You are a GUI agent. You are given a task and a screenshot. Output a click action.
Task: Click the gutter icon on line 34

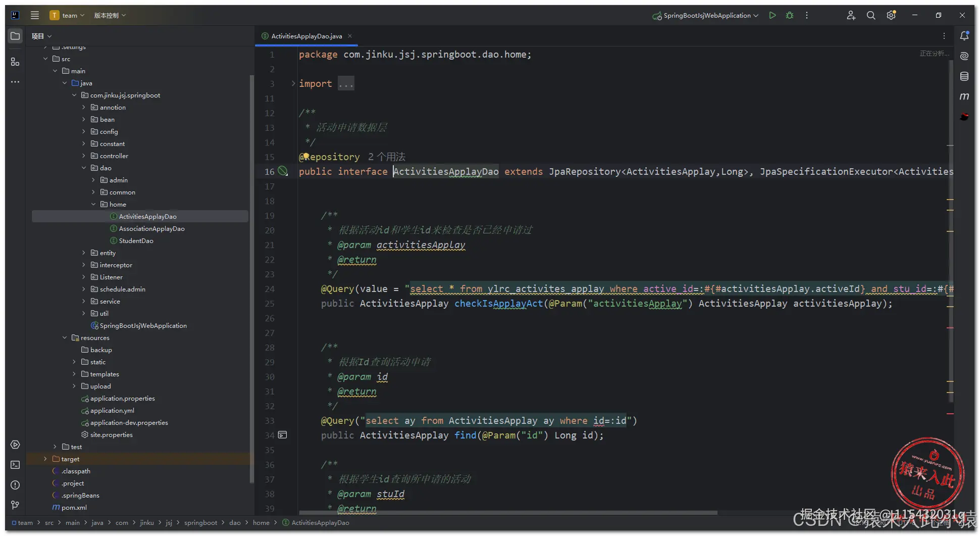coord(283,435)
